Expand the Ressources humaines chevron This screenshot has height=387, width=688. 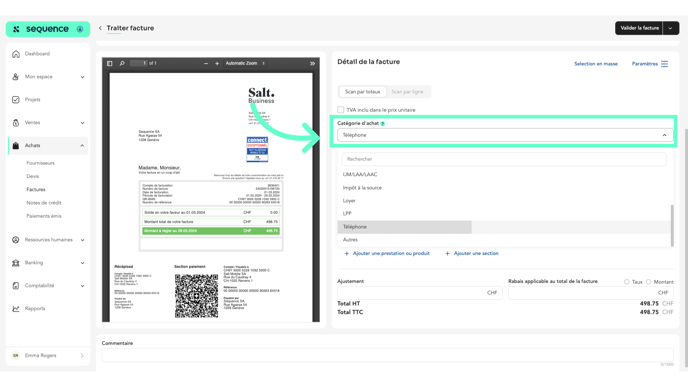(x=82, y=240)
